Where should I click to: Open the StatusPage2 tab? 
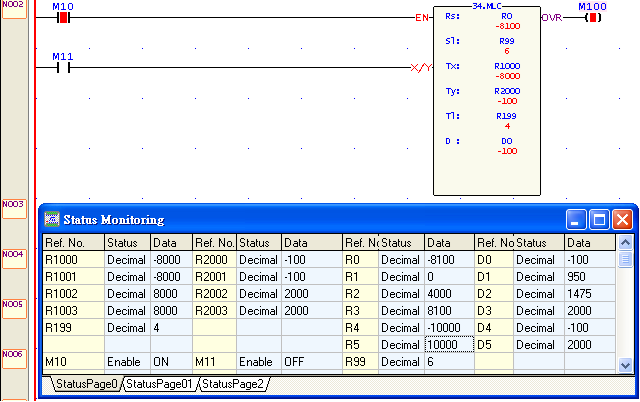point(233,384)
